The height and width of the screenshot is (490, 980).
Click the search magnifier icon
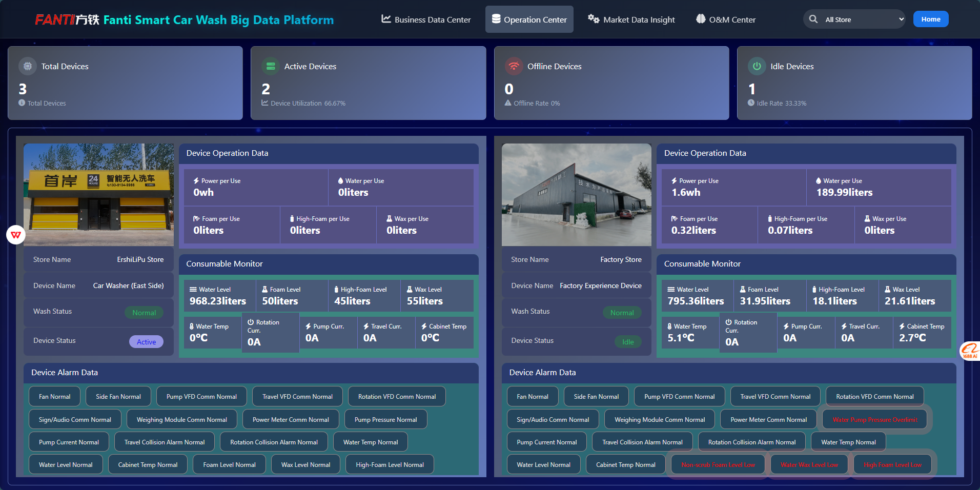tap(813, 19)
